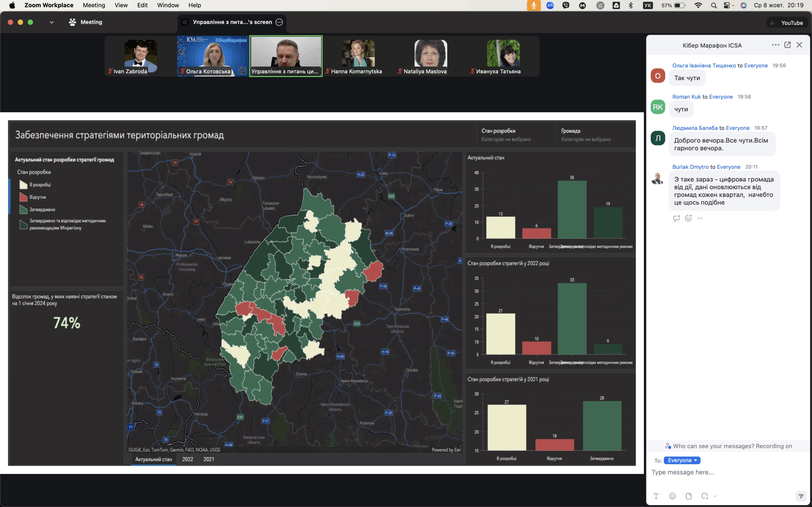
Task: Toggle Bluetooth icon in the menu bar
Action: (x=631, y=5)
